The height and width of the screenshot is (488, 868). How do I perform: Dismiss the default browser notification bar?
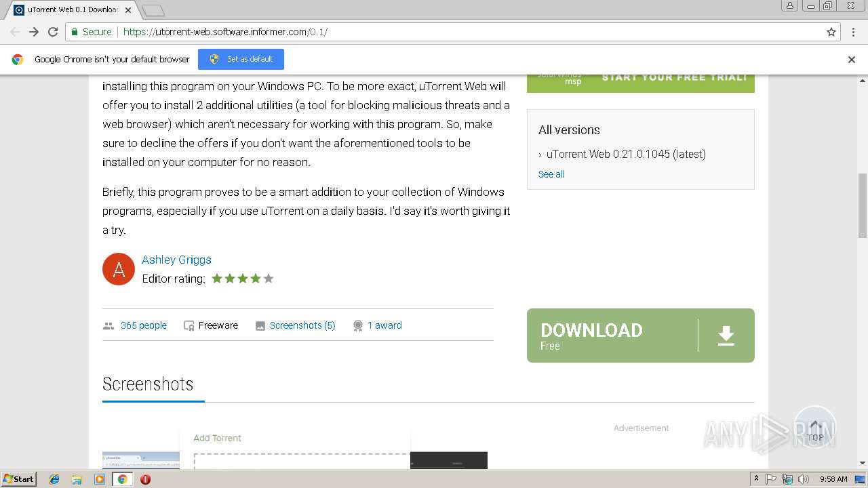(x=852, y=60)
